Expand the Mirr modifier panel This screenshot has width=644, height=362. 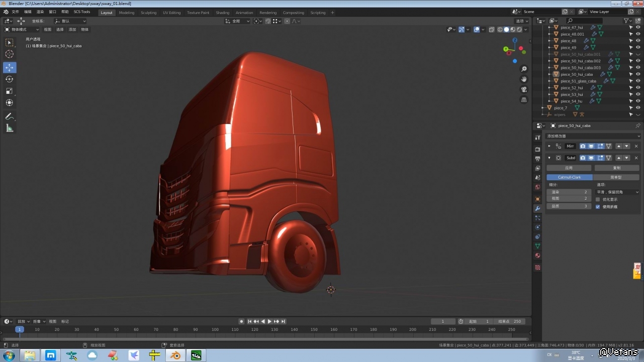(x=549, y=146)
